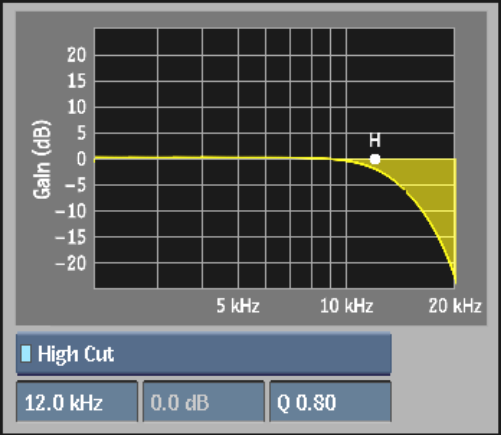Click the -15 gain scale label
The height and width of the screenshot is (435, 501).
pyautogui.click(x=71, y=237)
